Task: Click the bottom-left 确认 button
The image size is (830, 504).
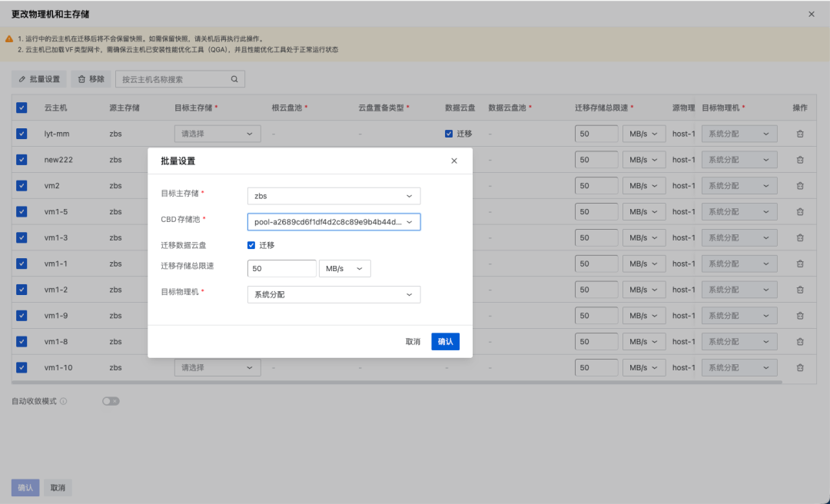Action: coord(25,487)
